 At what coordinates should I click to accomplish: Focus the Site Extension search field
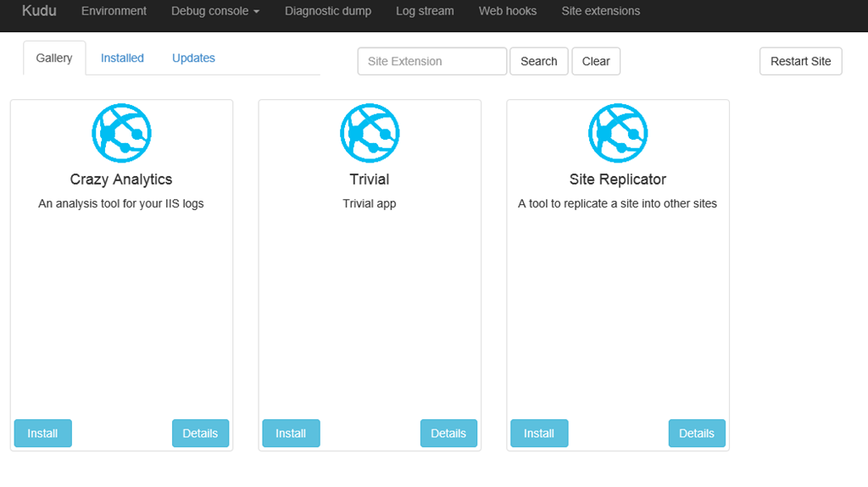432,61
